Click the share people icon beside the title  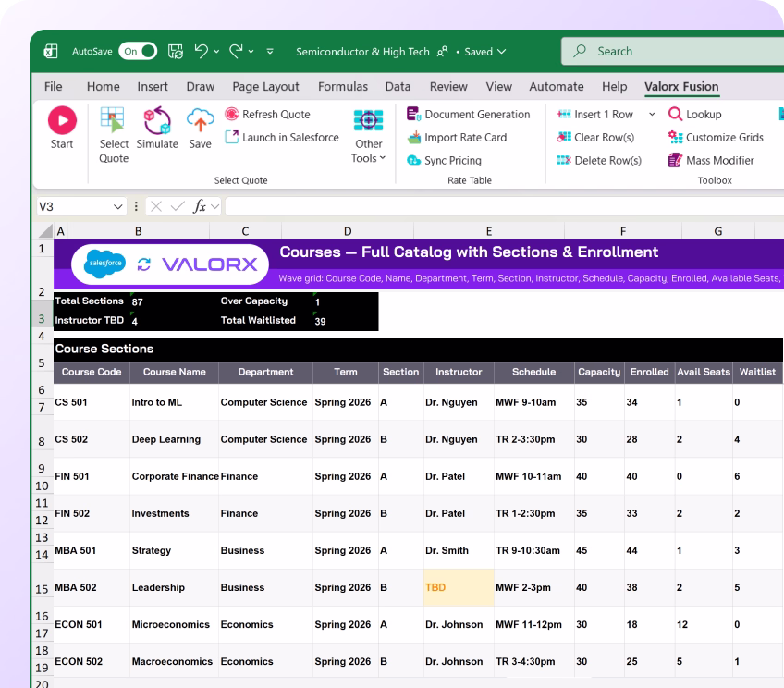(x=443, y=52)
